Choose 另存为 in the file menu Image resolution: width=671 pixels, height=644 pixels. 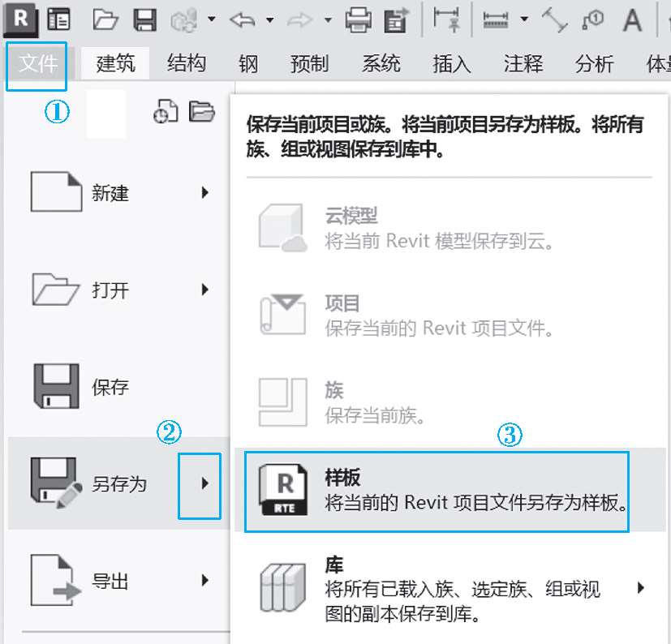(x=119, y=484)
